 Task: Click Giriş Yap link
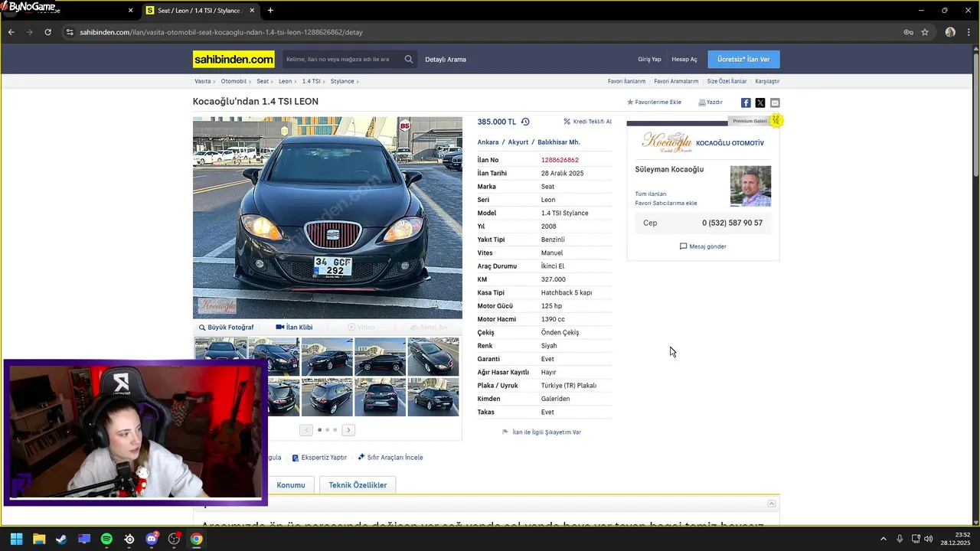649,59
